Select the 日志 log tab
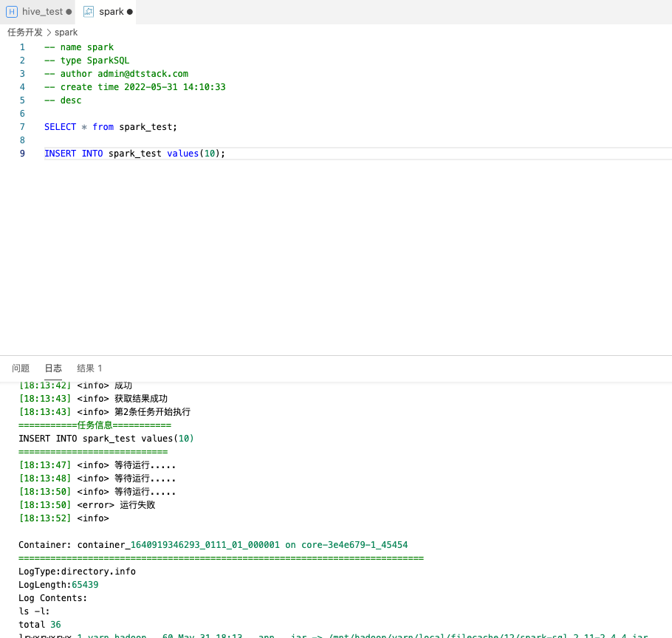The image size is (672, 638). tap(52, 368)
